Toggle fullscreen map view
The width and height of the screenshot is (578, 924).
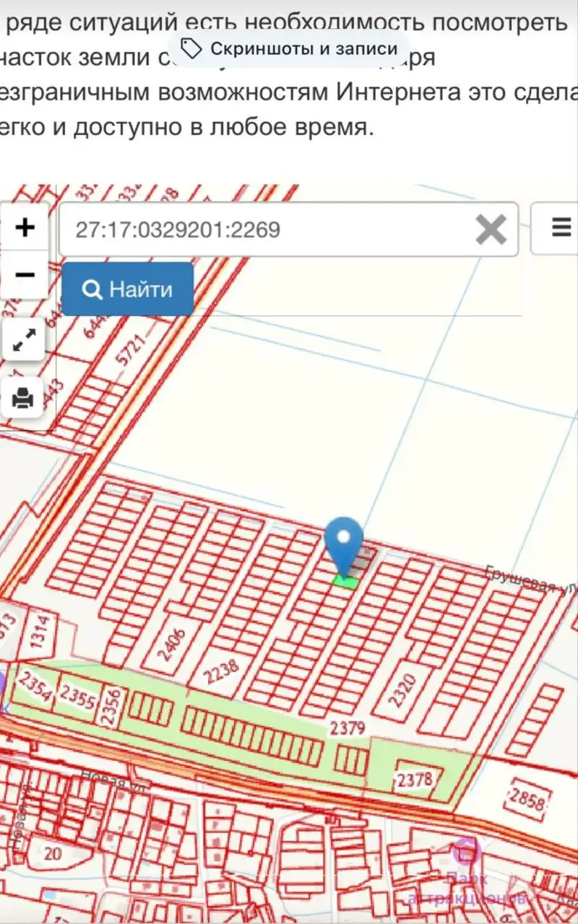click(25, 339)
